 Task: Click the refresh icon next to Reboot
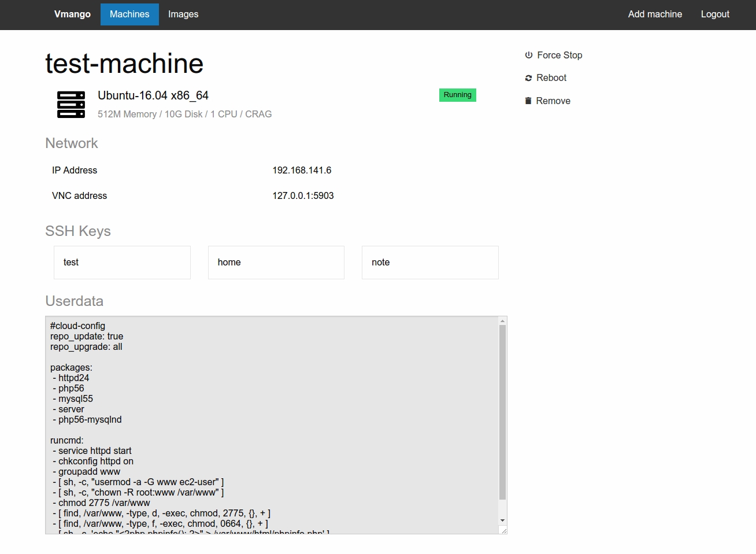(x=528, y=78)
